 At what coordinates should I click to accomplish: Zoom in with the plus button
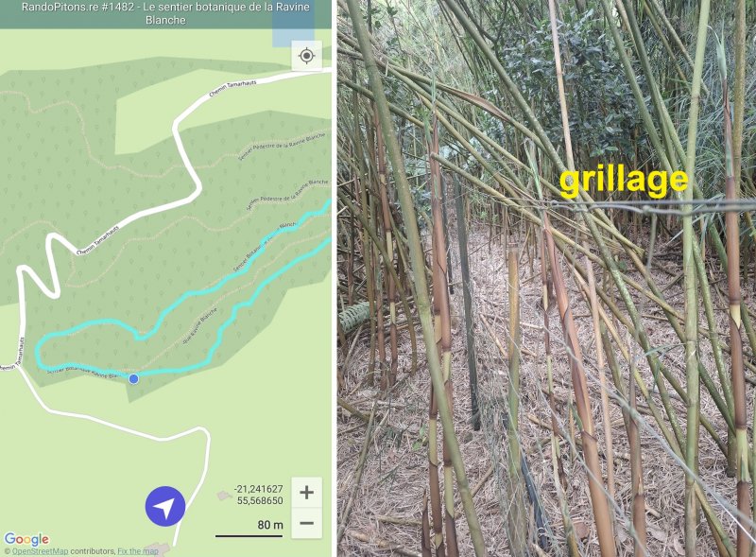(306, 493)
